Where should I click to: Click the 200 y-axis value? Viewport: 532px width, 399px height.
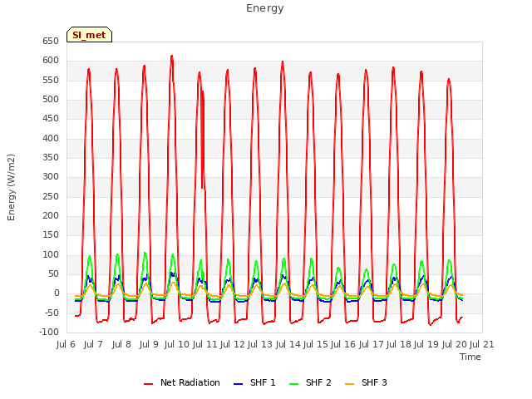[51, 216]
